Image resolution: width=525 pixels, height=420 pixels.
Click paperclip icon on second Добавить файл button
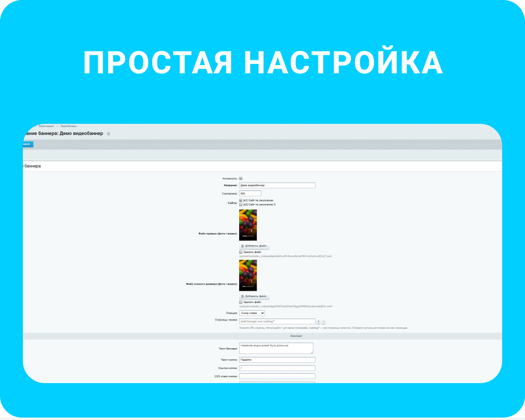[x=242, y=296]
